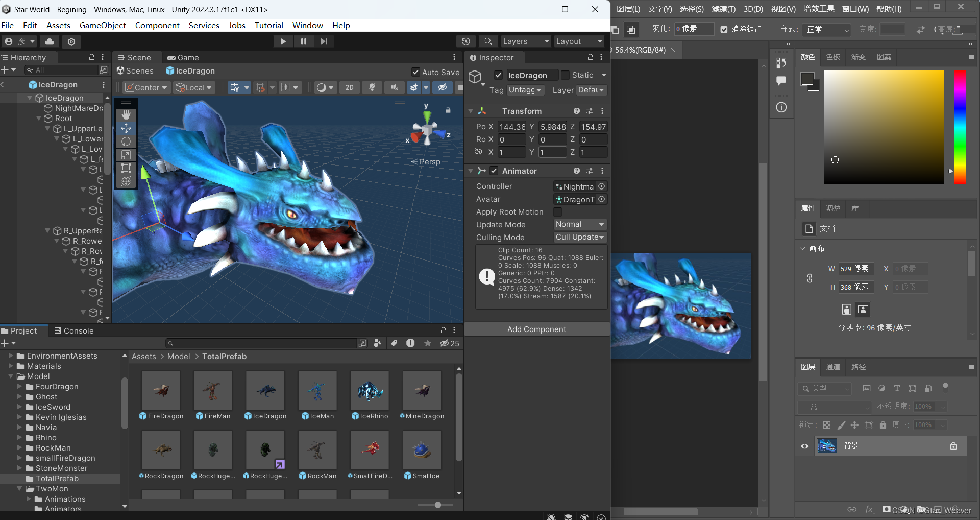Open the Layers dropdown in Unity toolbar

pyautogui.click(x=526, y=41)
